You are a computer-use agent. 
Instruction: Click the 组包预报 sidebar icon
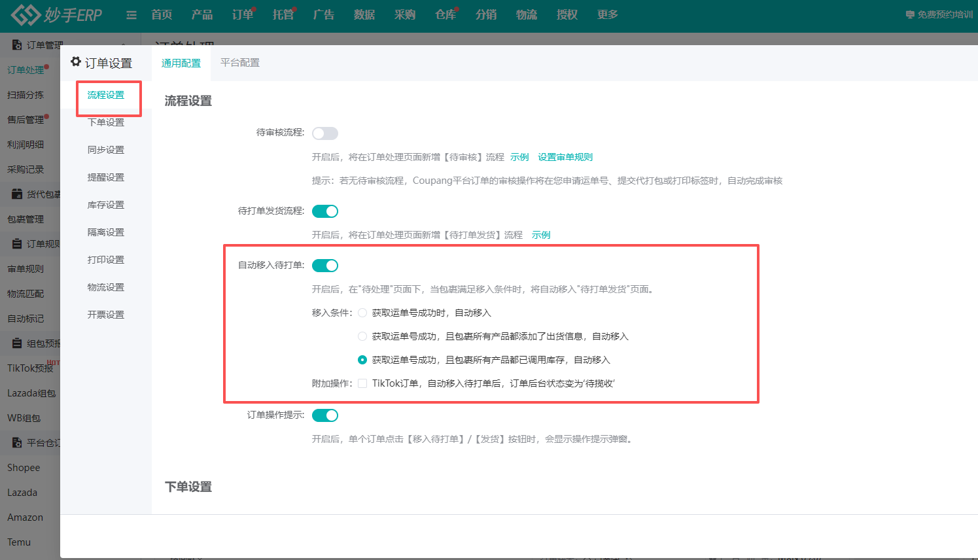pos(15,343)
